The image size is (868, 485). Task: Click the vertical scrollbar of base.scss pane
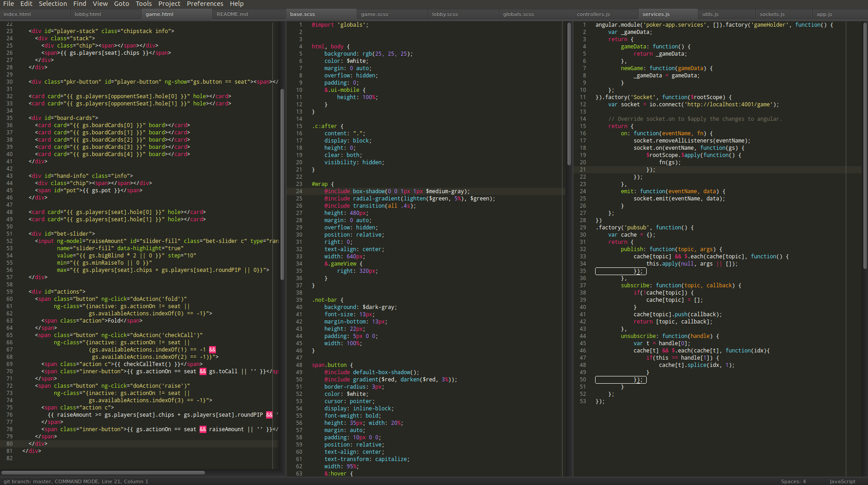[x=569, y=94]
